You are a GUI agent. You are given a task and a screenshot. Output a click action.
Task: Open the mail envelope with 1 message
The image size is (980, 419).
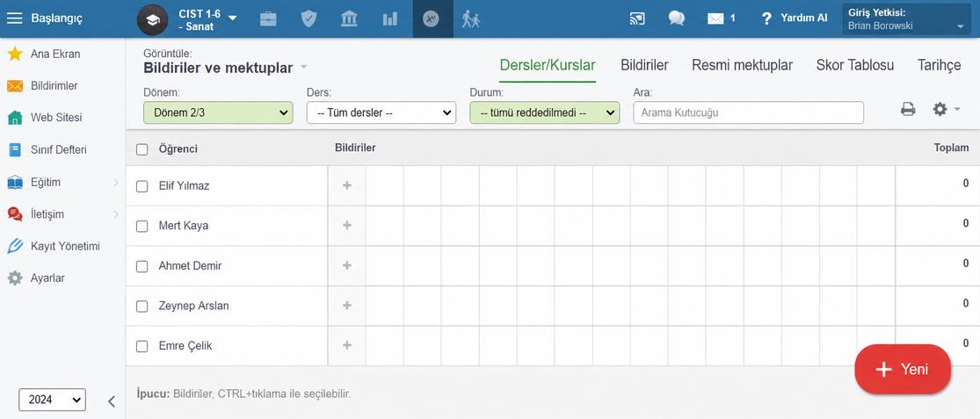(x=722, y=18)
